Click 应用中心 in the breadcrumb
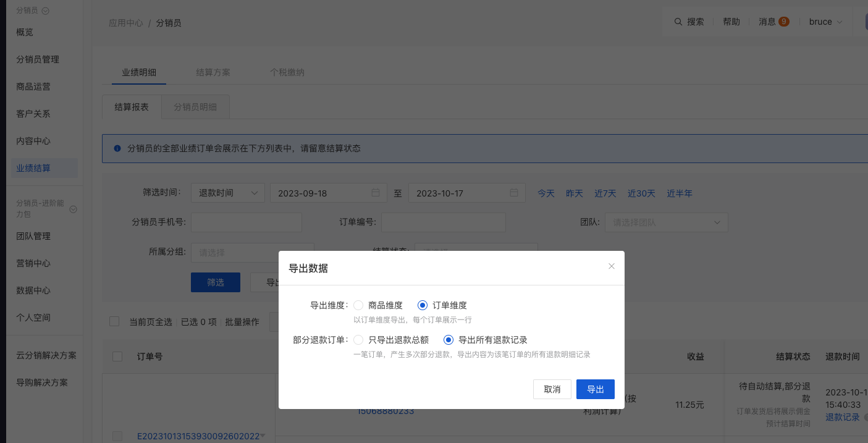Image resolution: width=868 pixels, height=443 pixels. [126, 23]
